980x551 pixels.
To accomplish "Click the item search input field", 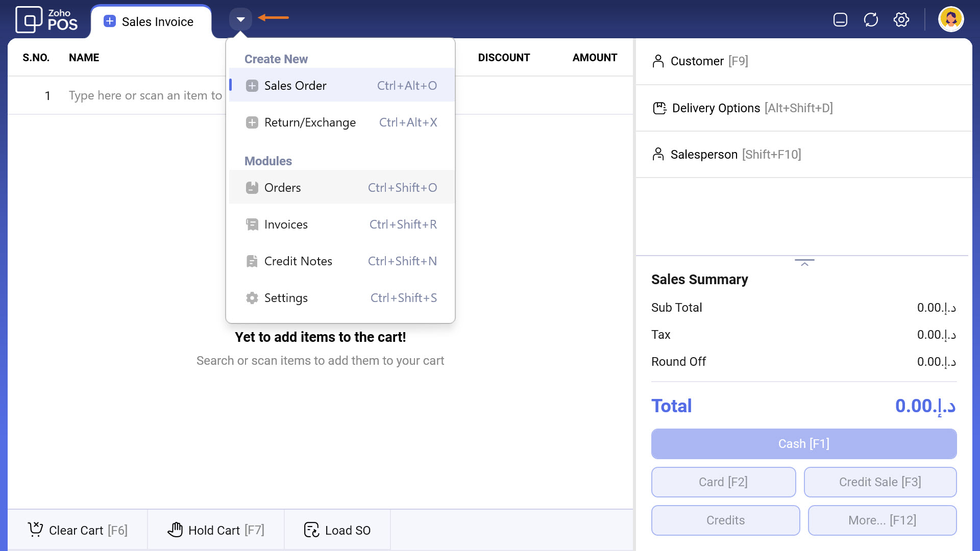I will point(145,95).
